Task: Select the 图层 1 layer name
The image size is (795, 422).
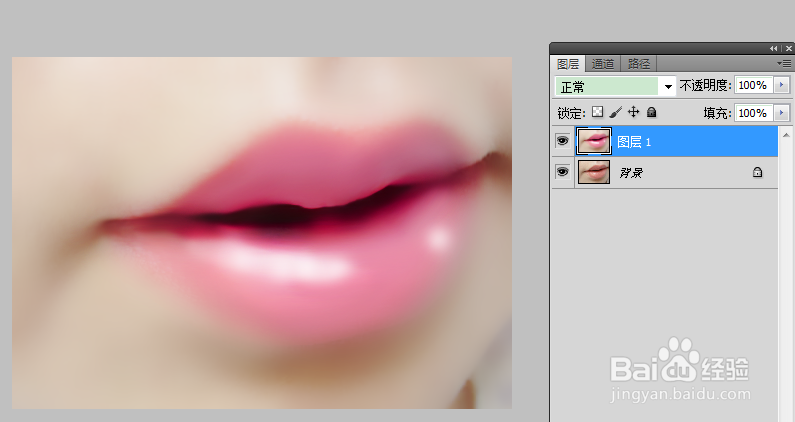Action: pyautogui.click(x=634, y=142)
